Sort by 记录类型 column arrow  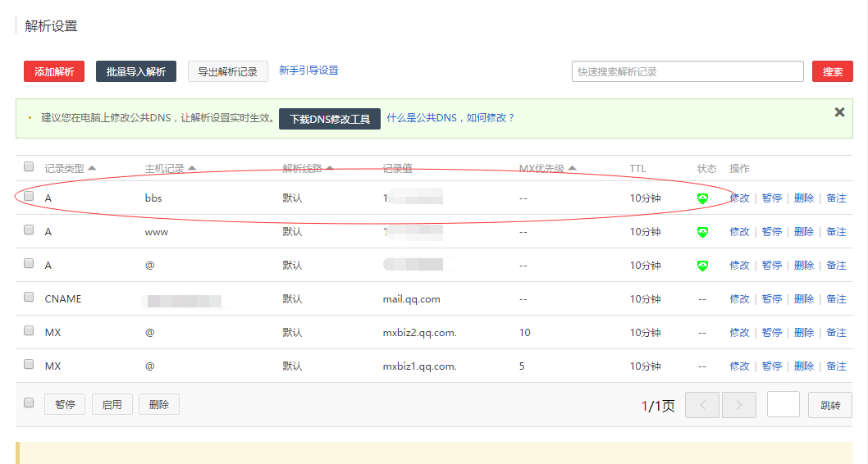(92, 168)
